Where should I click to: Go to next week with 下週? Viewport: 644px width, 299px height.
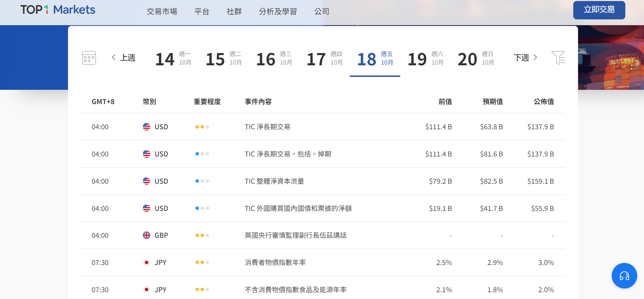click(x=525, y=58)
